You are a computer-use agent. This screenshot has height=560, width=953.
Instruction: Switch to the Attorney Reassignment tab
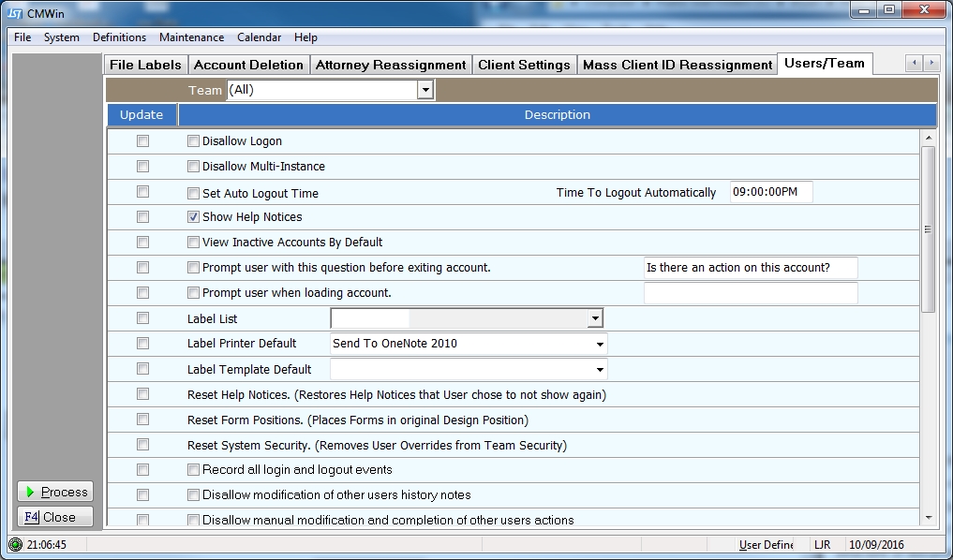click(390, 65)
